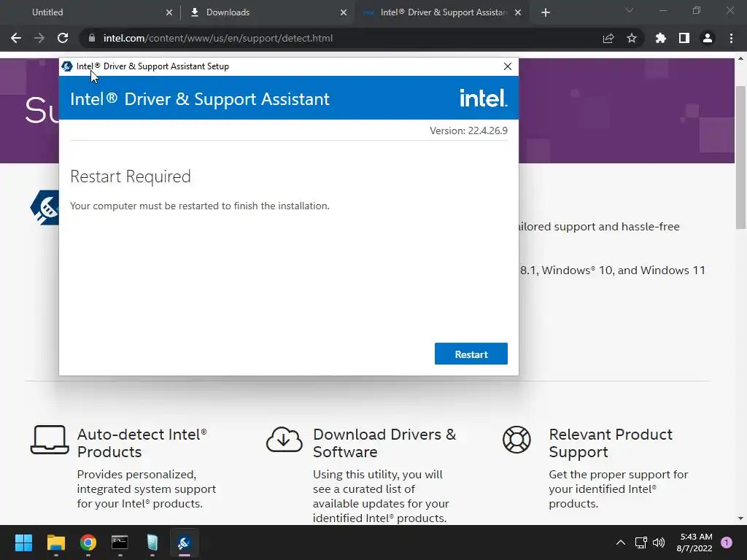747x560 pixels.
Task: Close the Downloads tab
Action: coord(344,13)
